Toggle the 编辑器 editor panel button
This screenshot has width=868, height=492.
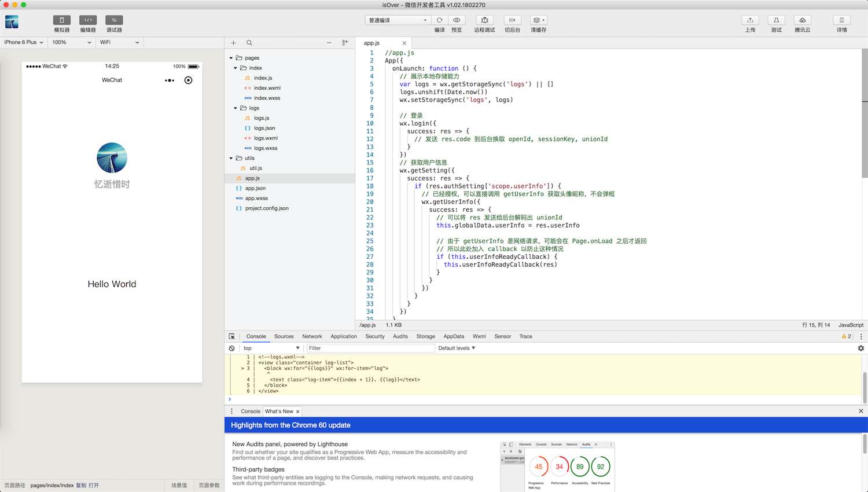click(88, 20)
